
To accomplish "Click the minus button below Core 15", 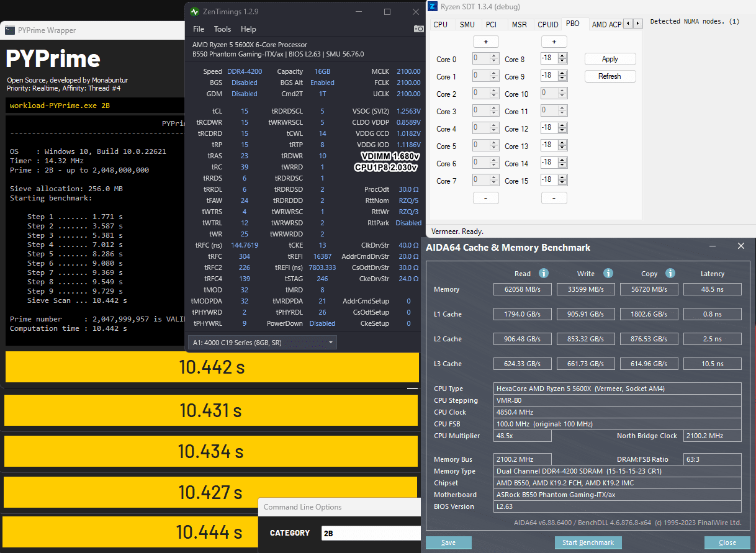I will click(x=554, y=198).
